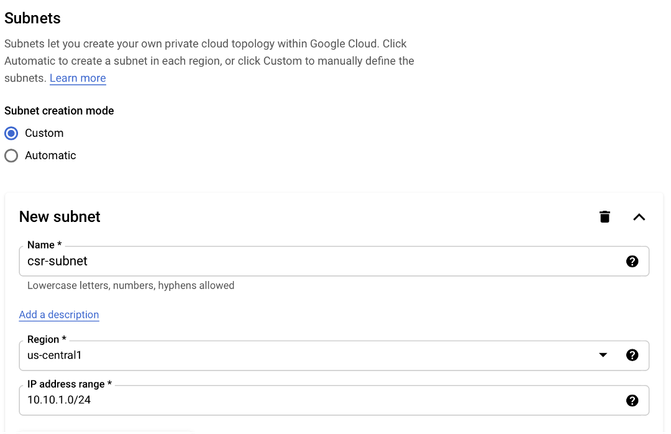This screenshot has width=671, height=434.
Task: Open the Region dropdown arrow
Action: pos(603,355)
